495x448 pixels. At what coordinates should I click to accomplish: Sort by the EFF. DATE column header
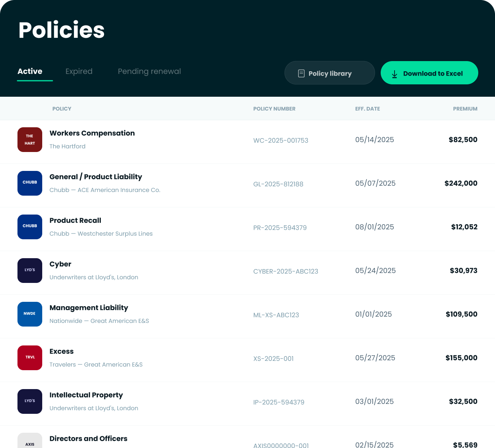pos(368,109)
